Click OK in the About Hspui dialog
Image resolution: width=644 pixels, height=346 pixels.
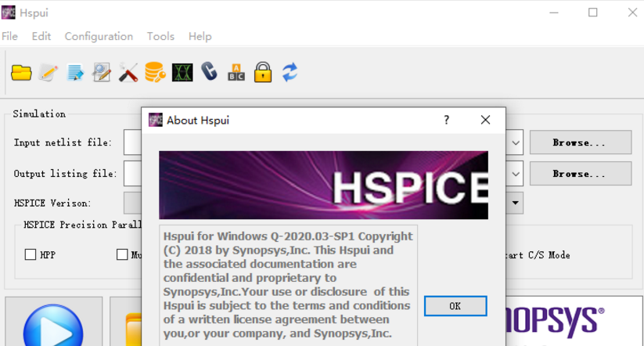(x=455, y=306)
